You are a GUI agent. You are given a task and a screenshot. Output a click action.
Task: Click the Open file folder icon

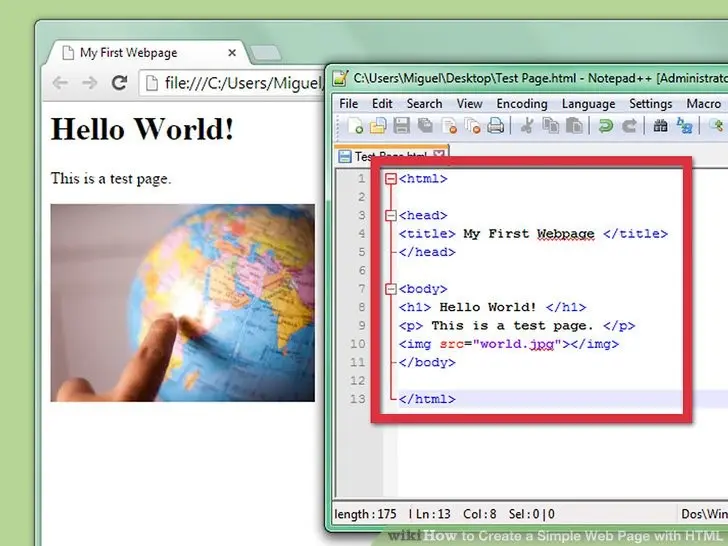[x=378, y=125]
